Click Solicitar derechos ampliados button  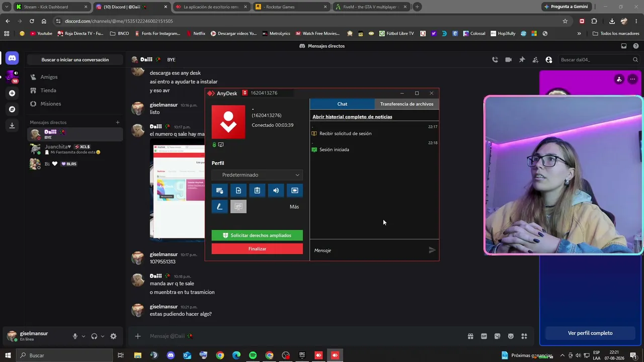[x=257, y=235]
